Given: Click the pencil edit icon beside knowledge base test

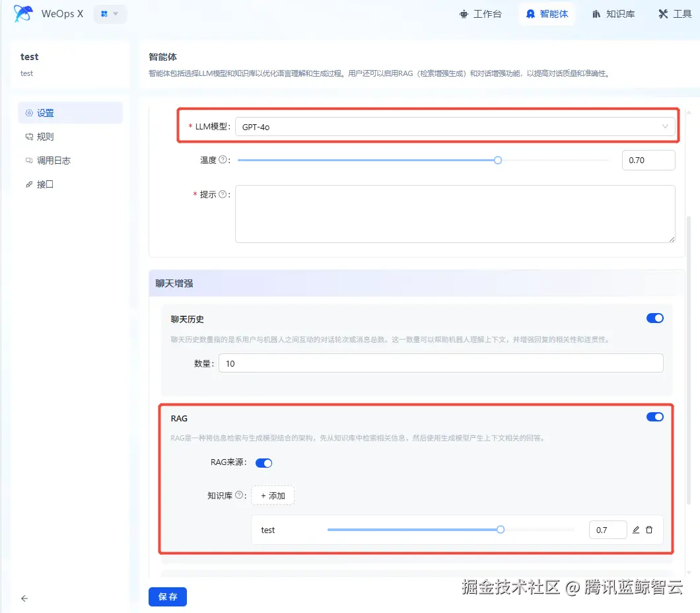Looking at the screenshot, I should pos(635,530).
